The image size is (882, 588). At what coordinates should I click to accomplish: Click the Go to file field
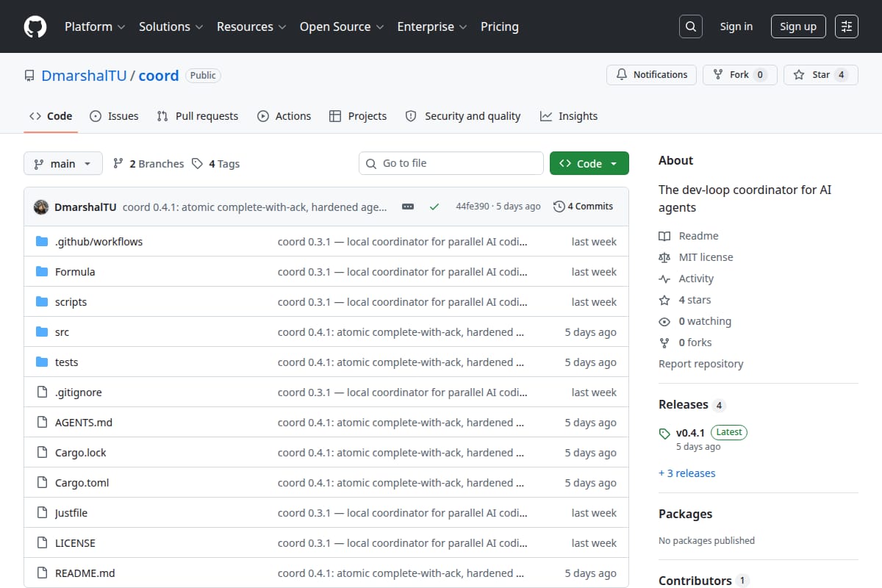tap(451, 163)
